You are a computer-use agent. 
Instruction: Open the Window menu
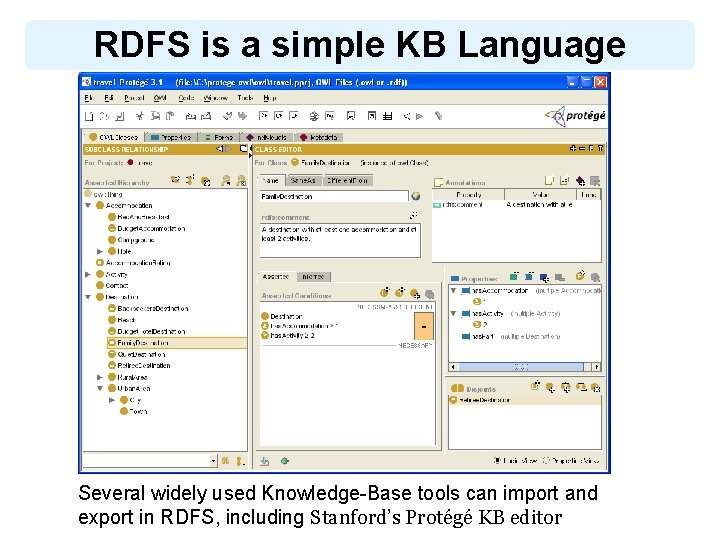tap(215, 98)
